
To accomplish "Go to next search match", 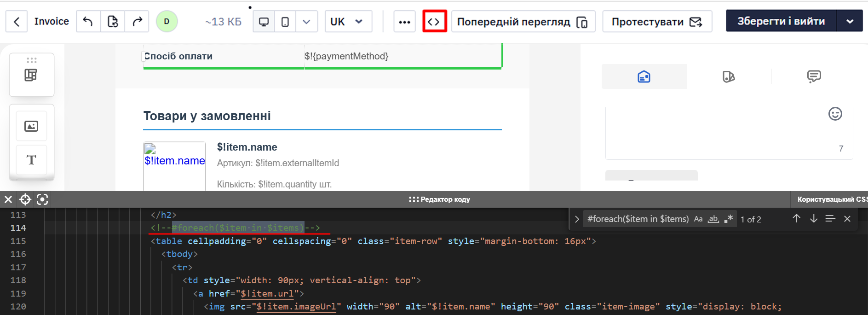I will [814, 219].
